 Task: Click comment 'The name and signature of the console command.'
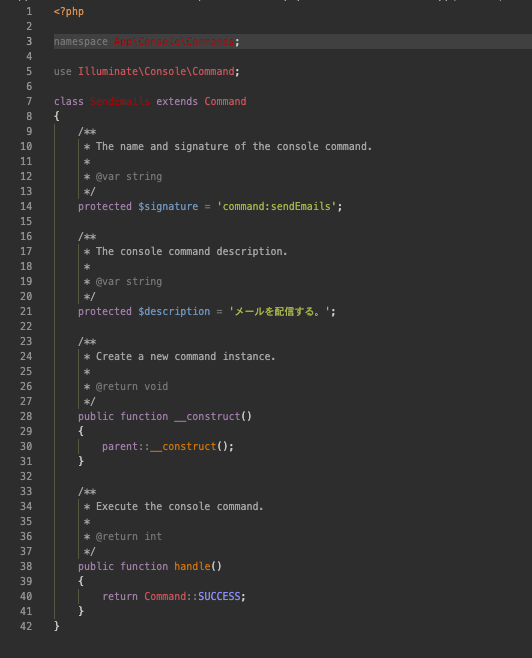(x=234, y=146)
